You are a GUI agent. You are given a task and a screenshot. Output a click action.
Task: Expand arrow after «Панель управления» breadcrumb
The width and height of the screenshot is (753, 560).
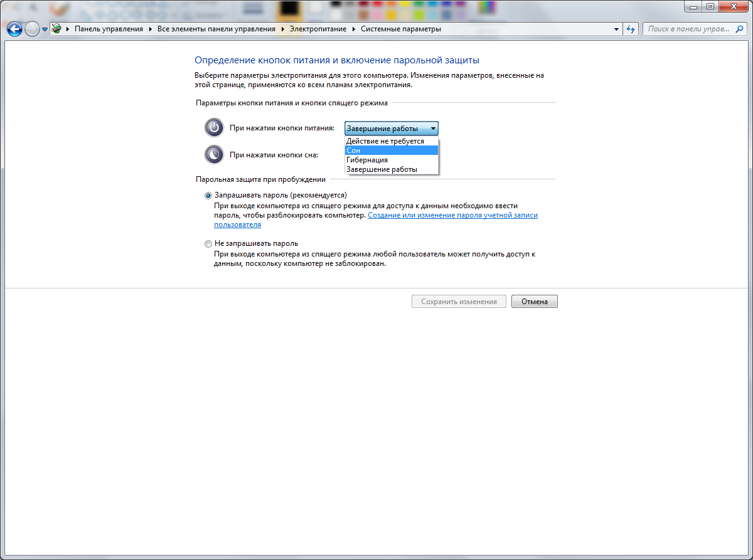pos(151,29)
